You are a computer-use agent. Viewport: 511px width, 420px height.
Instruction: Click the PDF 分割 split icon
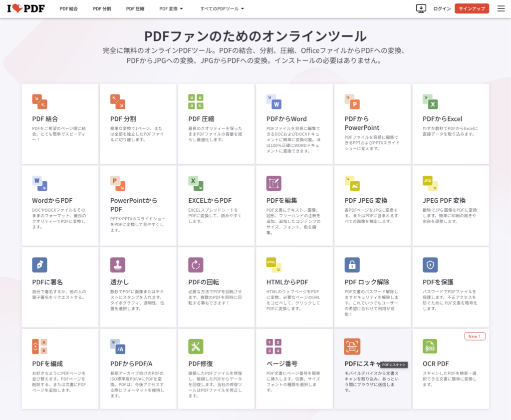click(x=118, y=101)
